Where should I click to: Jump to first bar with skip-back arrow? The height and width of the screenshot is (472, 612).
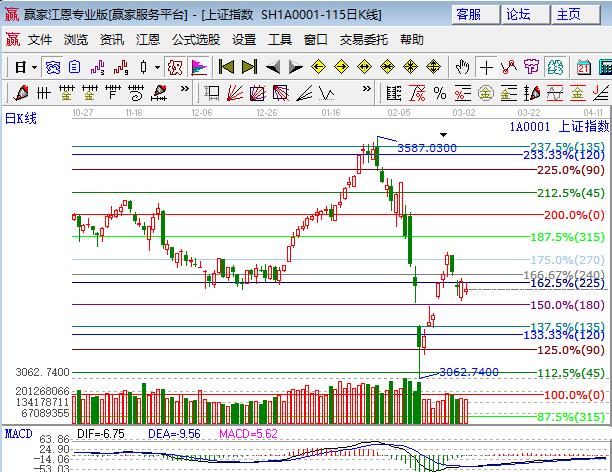click(x=226, y=67)
